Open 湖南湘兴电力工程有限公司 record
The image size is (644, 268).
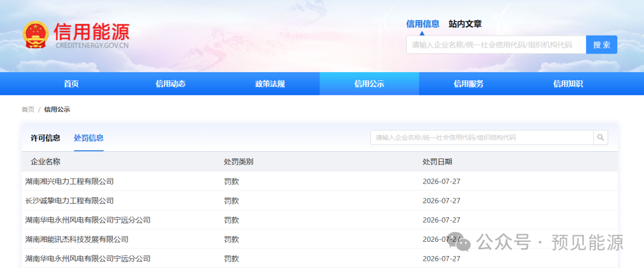[x=69, y=182]
